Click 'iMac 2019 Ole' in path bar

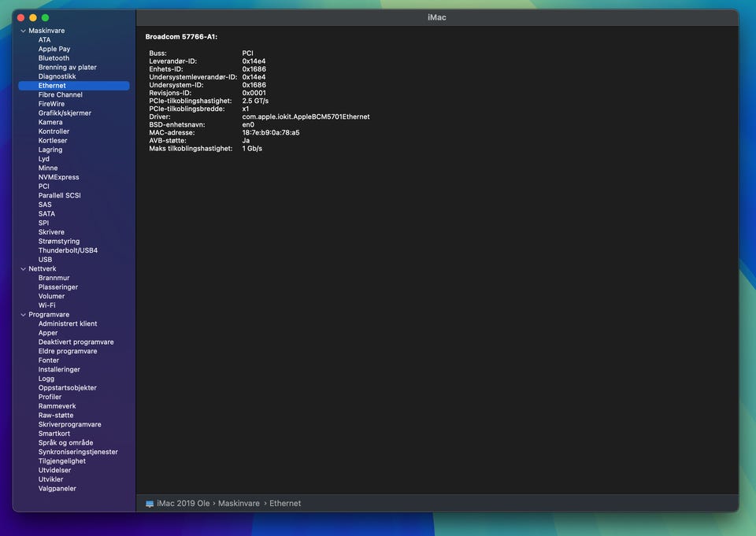(183, 504)
